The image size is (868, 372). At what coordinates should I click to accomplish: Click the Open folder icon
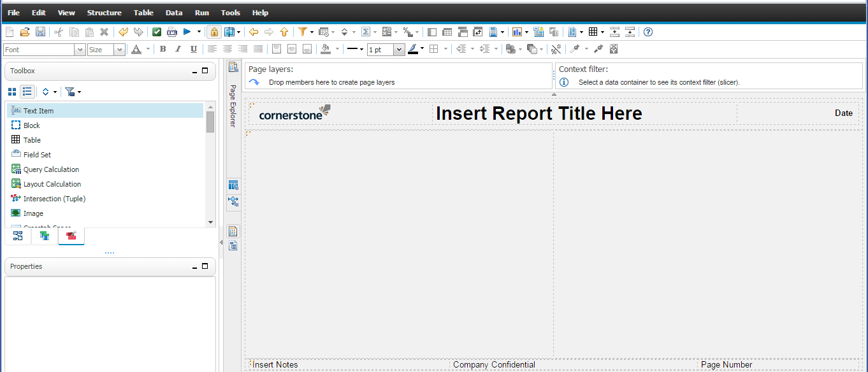[x=25, y=32]
